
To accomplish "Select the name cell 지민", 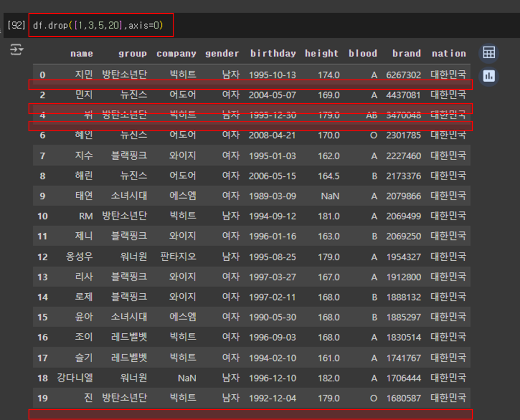I will [x=84, y=74].
